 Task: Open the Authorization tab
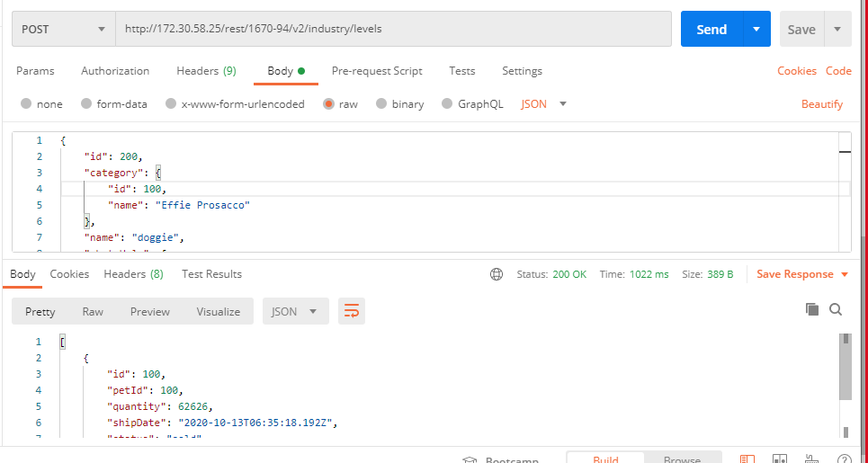pyautogui.click(x=115, y=71)
